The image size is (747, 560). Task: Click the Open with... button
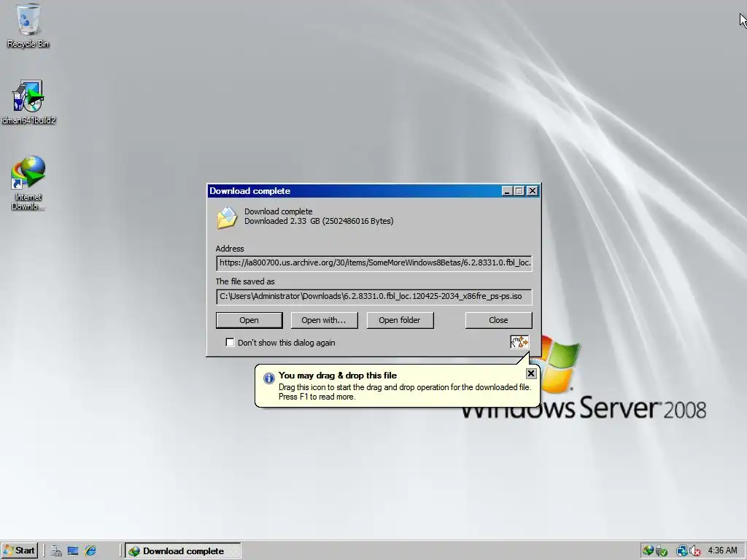pyautogui.click(x=324, y=320)
